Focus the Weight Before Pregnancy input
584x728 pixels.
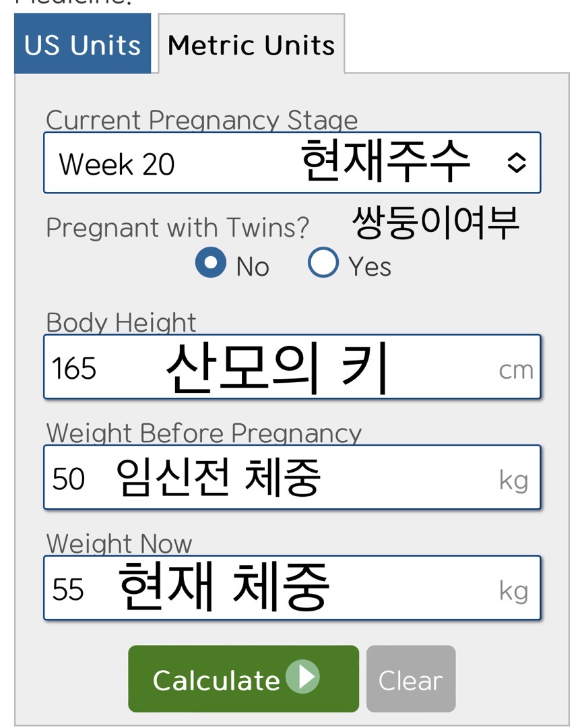pyautogui.click(x=292, y=477)
